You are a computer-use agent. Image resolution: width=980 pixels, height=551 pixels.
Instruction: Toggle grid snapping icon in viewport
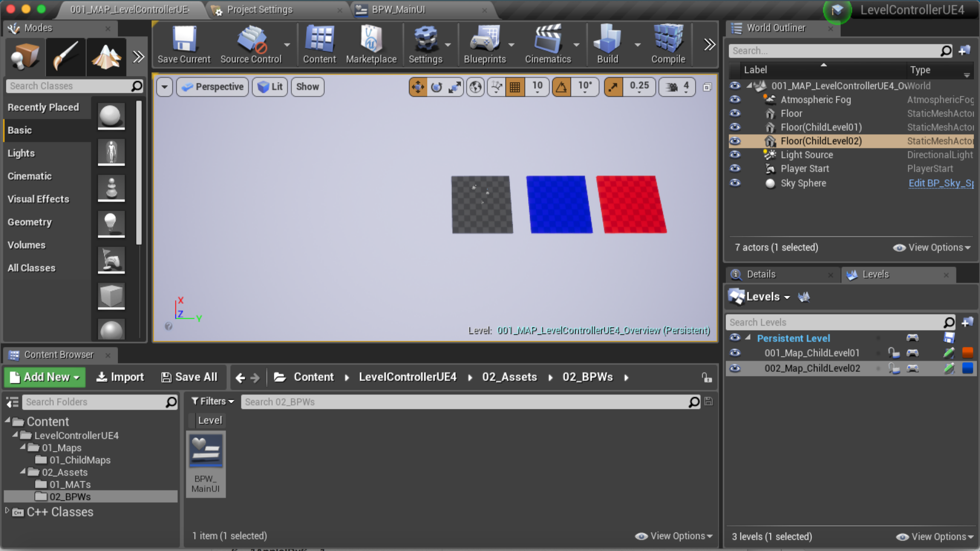point(515,87)
